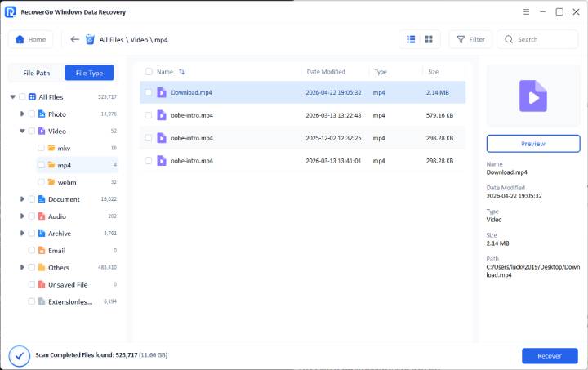Expand the Others category

point(22,267)
